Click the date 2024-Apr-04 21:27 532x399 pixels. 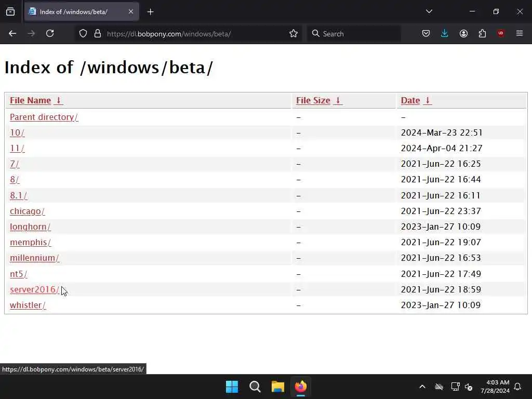(x=442, y=148)
